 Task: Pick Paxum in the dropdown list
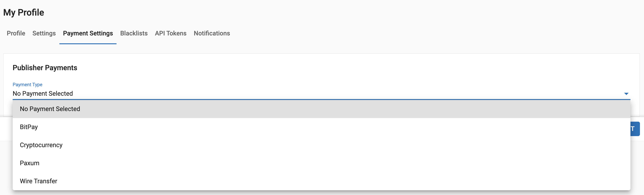coord(30,163)
